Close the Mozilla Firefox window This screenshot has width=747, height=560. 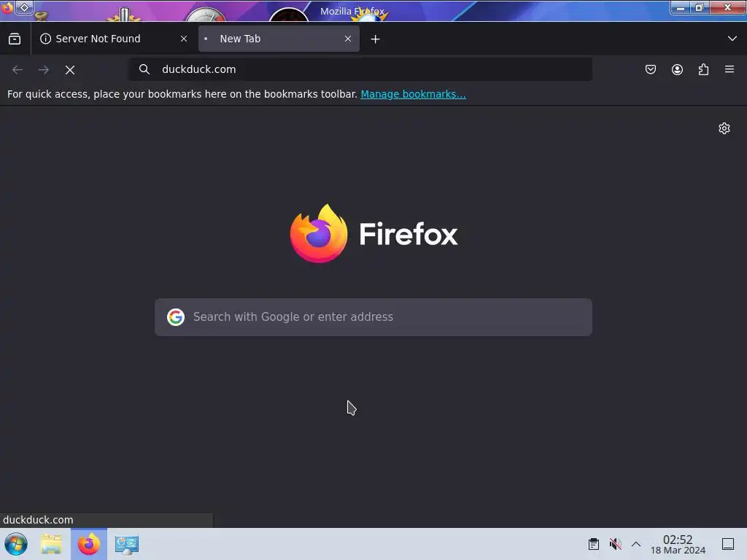click(727, 7)
